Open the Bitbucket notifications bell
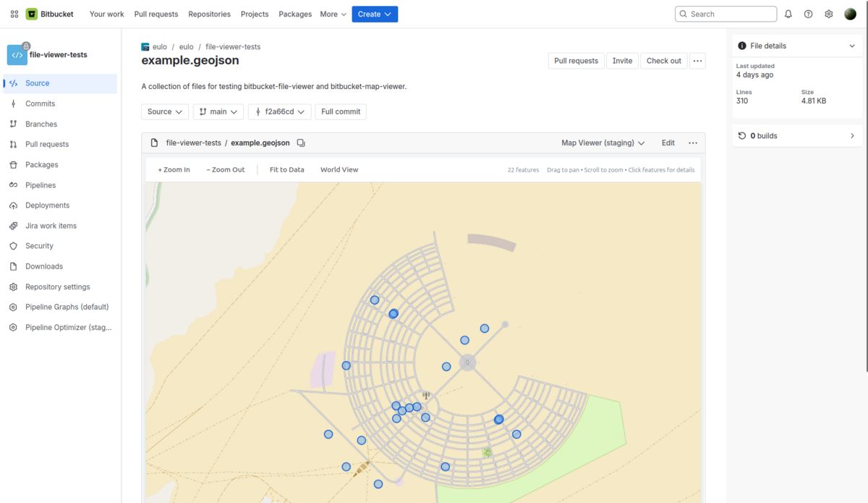 click(x=788, y=13)
